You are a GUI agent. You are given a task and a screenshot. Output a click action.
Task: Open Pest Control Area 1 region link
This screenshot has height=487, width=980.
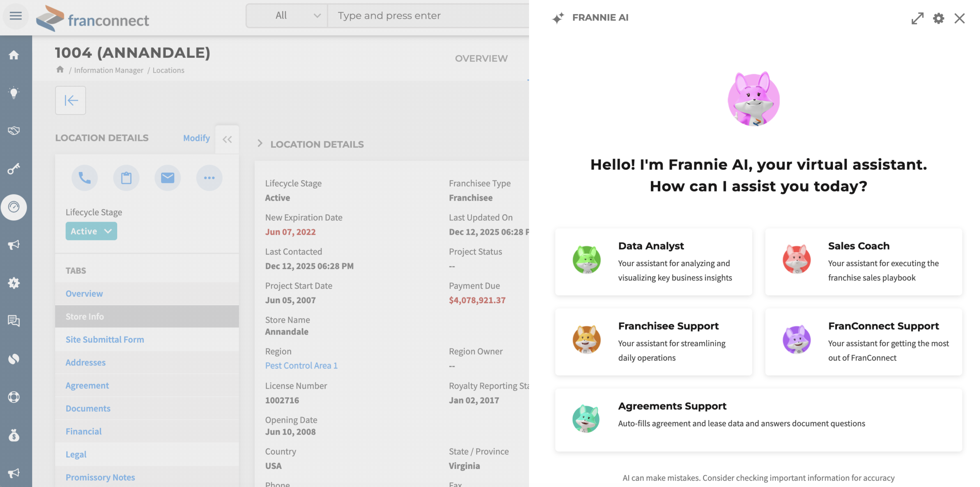(301, 366)
